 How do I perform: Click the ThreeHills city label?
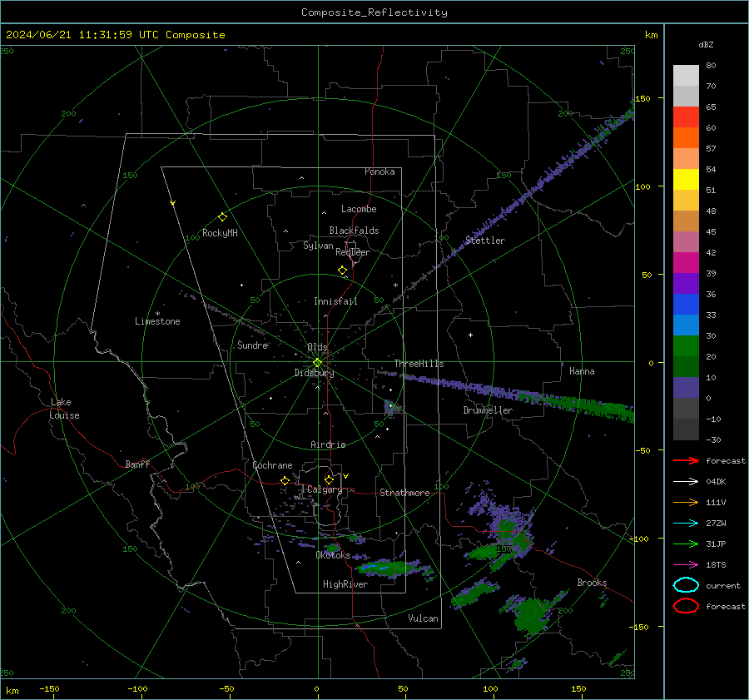[419, 364]
